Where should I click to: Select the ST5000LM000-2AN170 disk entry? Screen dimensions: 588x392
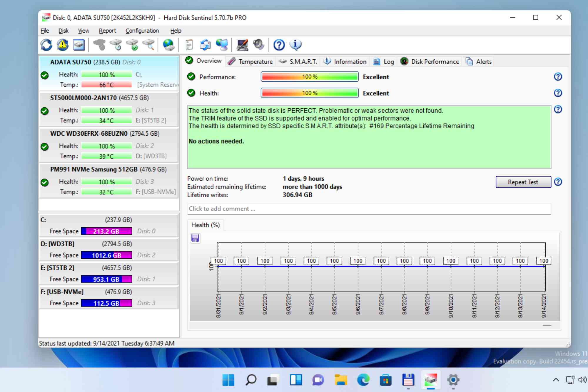click(x=109, y=109)
